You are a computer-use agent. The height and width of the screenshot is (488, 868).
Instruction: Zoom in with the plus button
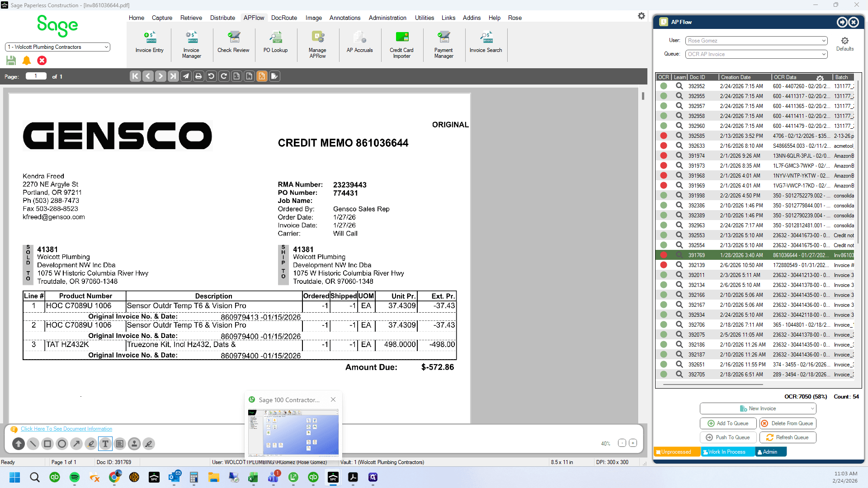tap(633, 443)
